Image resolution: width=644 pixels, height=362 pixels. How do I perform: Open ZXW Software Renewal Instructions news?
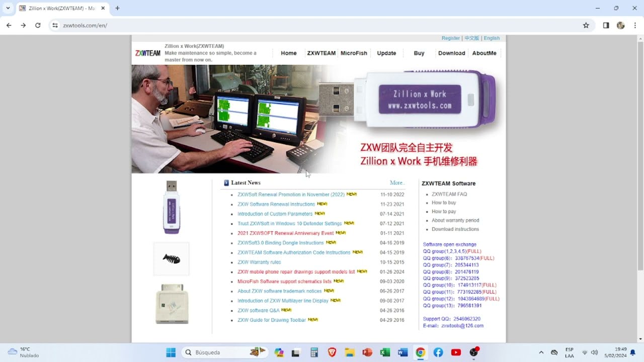[276, 204]
